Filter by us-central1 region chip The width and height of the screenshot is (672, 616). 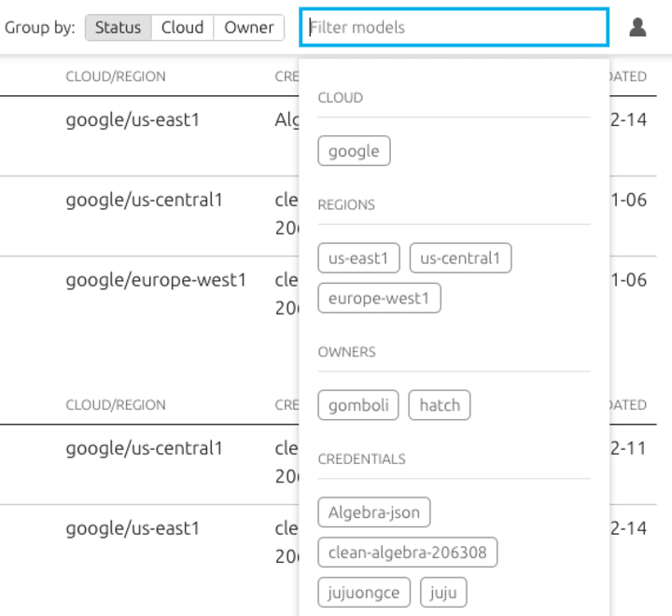point(460,259)
